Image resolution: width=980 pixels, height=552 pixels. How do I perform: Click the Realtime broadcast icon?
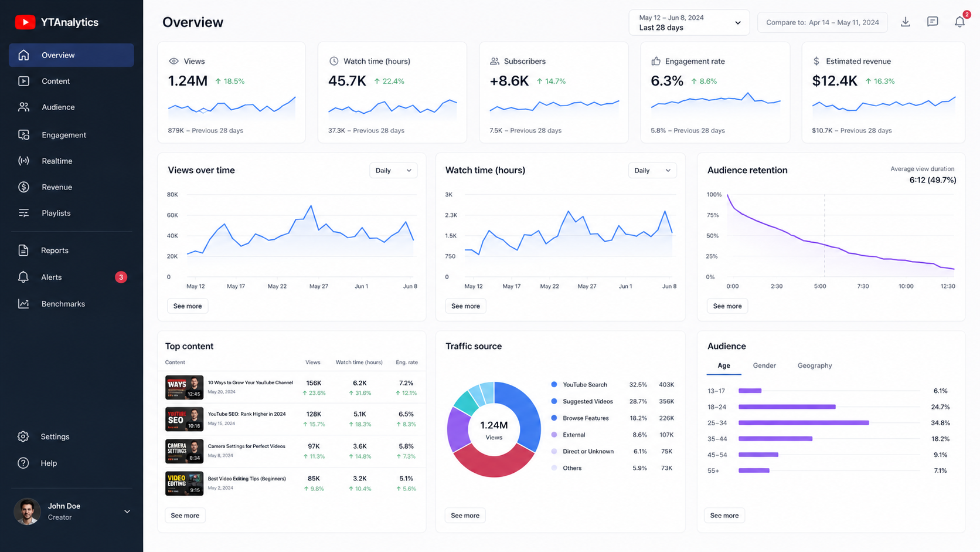pyautogui.click(x=23, y=161)
